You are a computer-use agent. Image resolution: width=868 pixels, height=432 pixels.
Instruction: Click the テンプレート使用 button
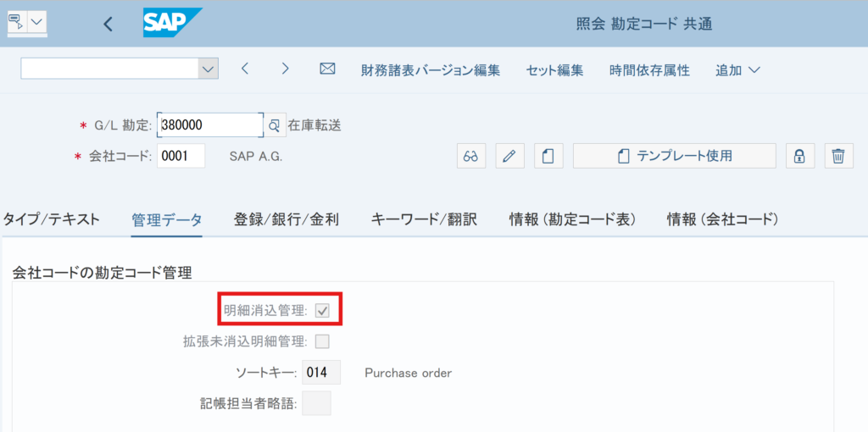(675, 156)
